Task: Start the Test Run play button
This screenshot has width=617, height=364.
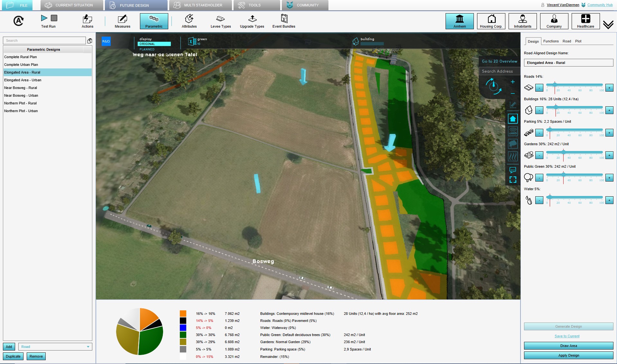Action: (x=44, y=18)
